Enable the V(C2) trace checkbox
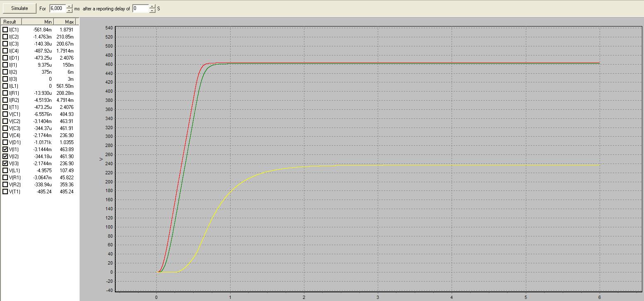Screen dimensions: 644x301 point(5,121)
